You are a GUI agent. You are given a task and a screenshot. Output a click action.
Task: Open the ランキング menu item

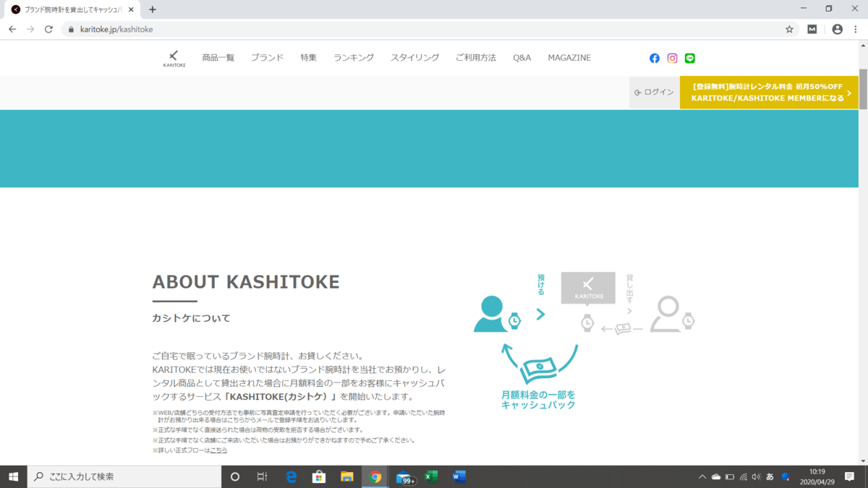tap(354, 58)
